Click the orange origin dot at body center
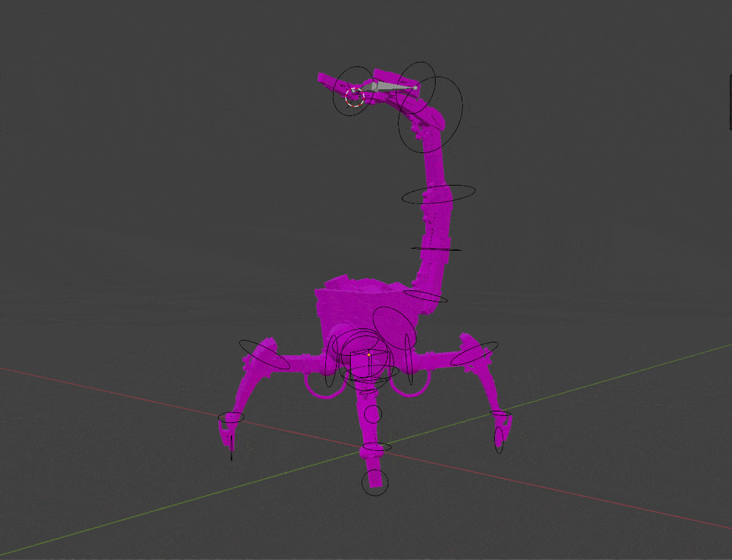The width and height of the screenshot is (732, 560). click(369, 355)
